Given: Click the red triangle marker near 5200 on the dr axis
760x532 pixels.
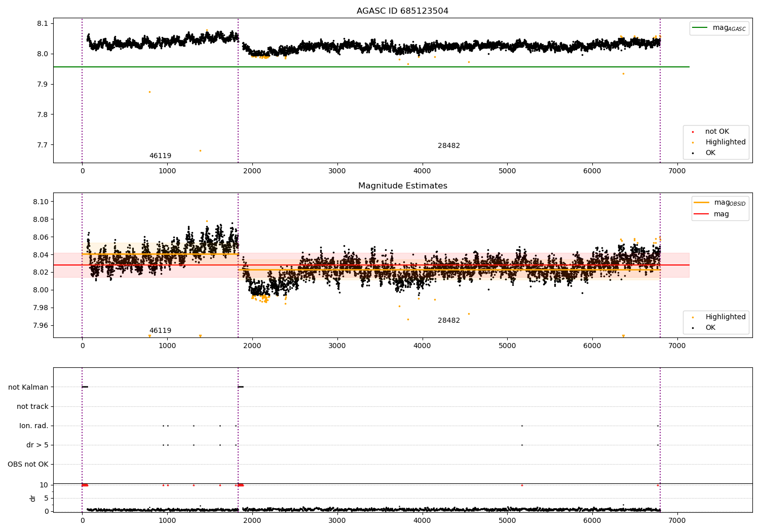Looking at the screenshot, I should [x=522, y=485].
